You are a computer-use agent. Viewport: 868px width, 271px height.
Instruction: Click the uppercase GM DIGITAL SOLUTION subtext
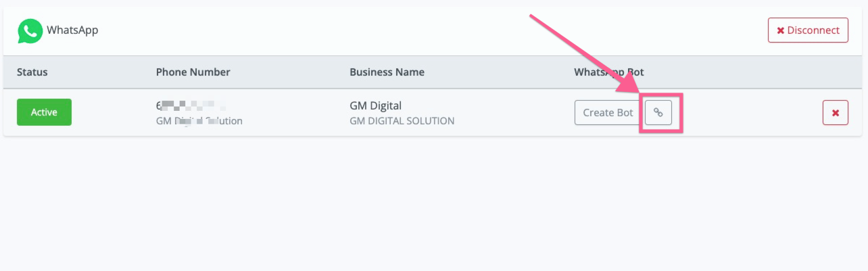(x=402, y=121)
